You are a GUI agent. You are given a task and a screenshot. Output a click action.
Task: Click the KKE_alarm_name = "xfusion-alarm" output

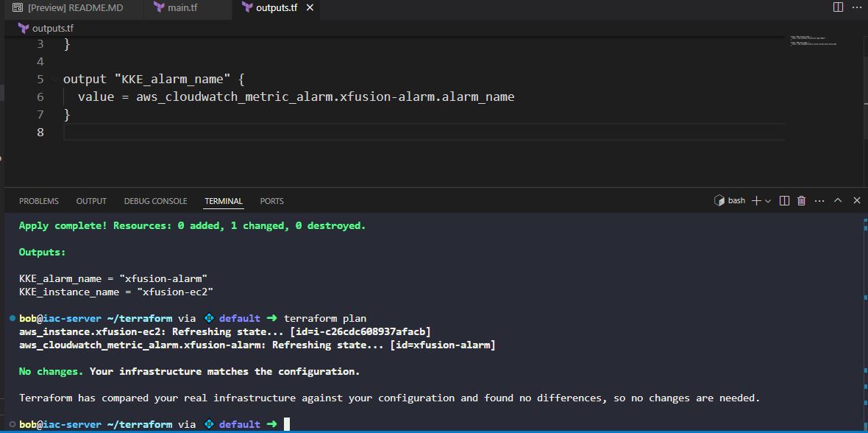tap(113, 278)
